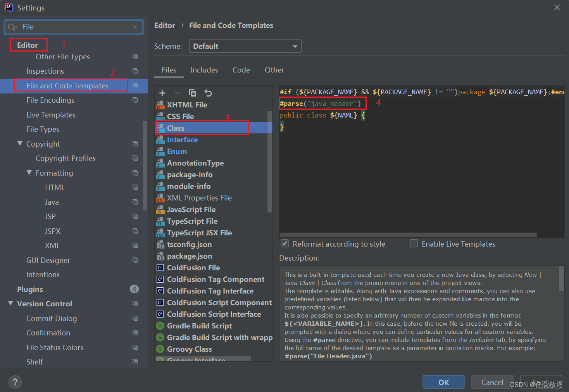
Task: Collapse the Formatting tree node
Action: pos(29,173)
